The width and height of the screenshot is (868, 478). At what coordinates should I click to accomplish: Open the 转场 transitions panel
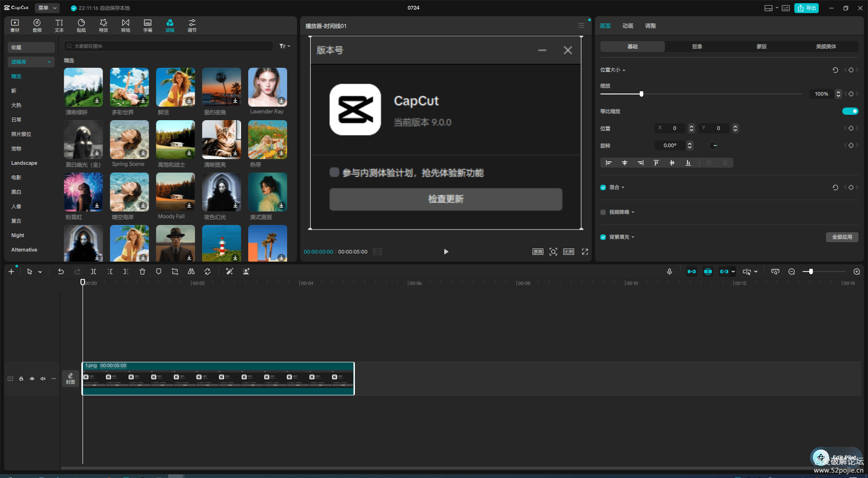click(126, 26)
